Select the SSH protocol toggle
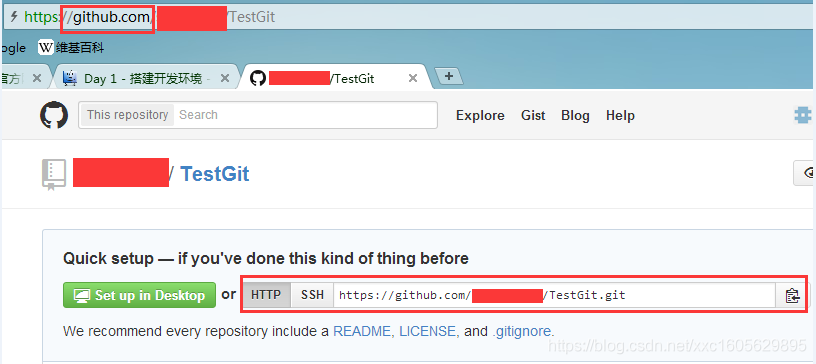Viewport: 816px width, 364px height. [x=312, y=295]
